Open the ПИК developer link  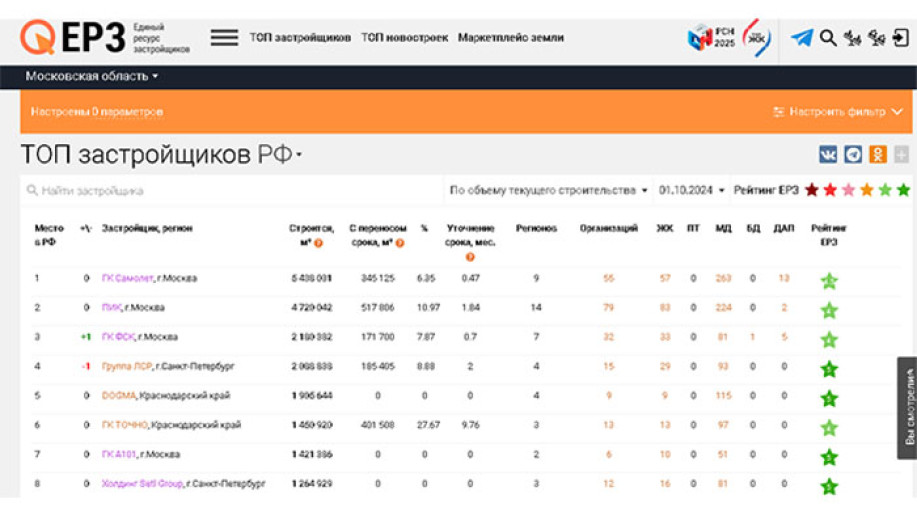click(111, 308)
